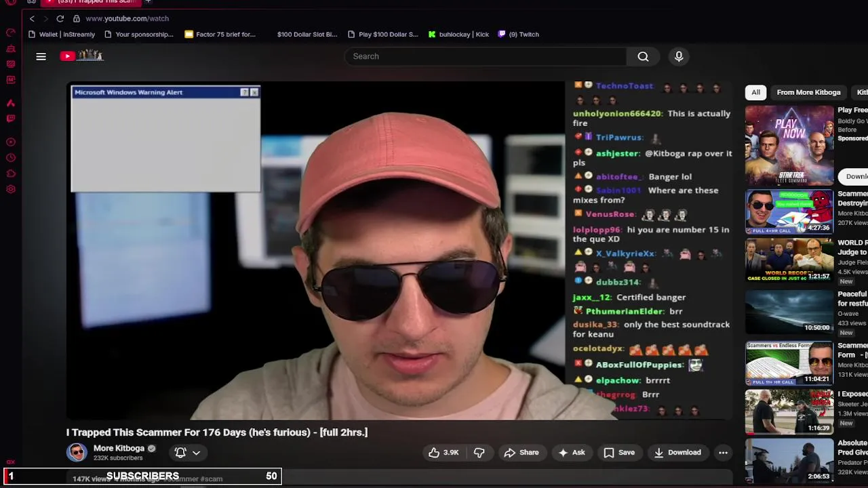Open the GX Cleaner broom sidebar icon
Viewport: 868px width, 488px height.
[x=11, y=49]
